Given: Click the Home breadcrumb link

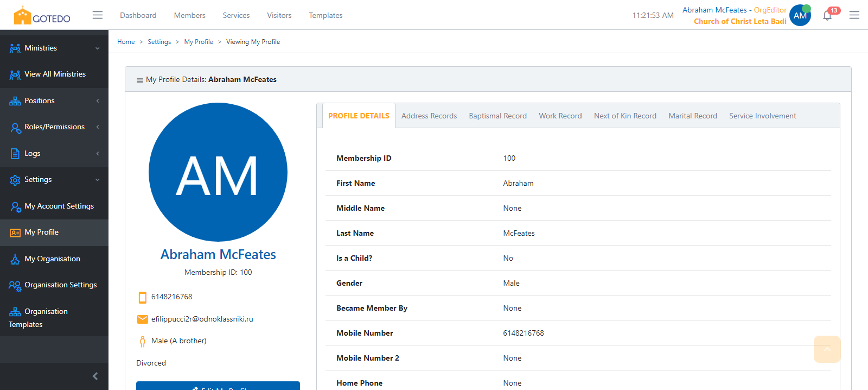Looking at the screenshot, I should click(126, 42).
